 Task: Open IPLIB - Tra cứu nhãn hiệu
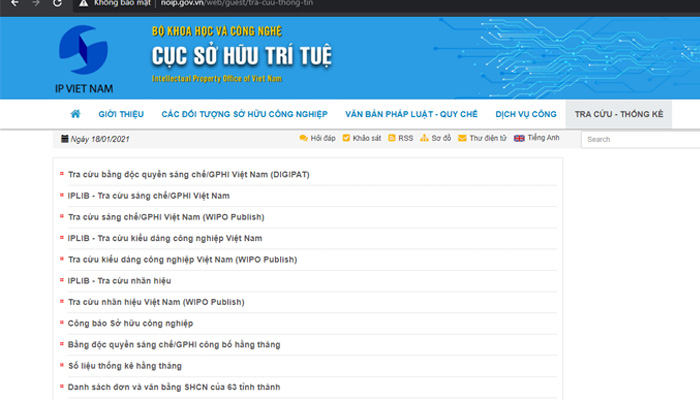click(x=119, y=281)
